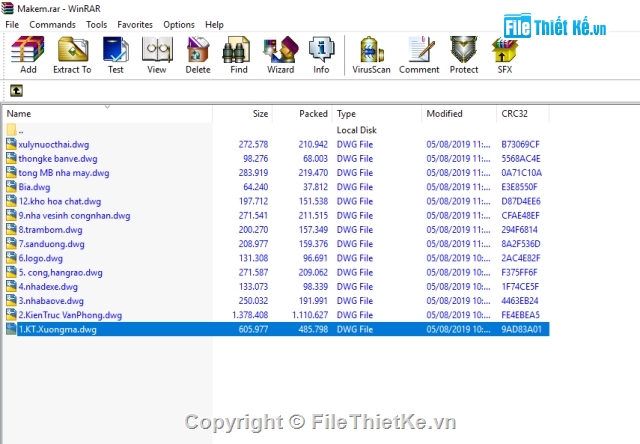Click size value 64.240
This screenshot has width=640, height=444.
pos(256,187)
